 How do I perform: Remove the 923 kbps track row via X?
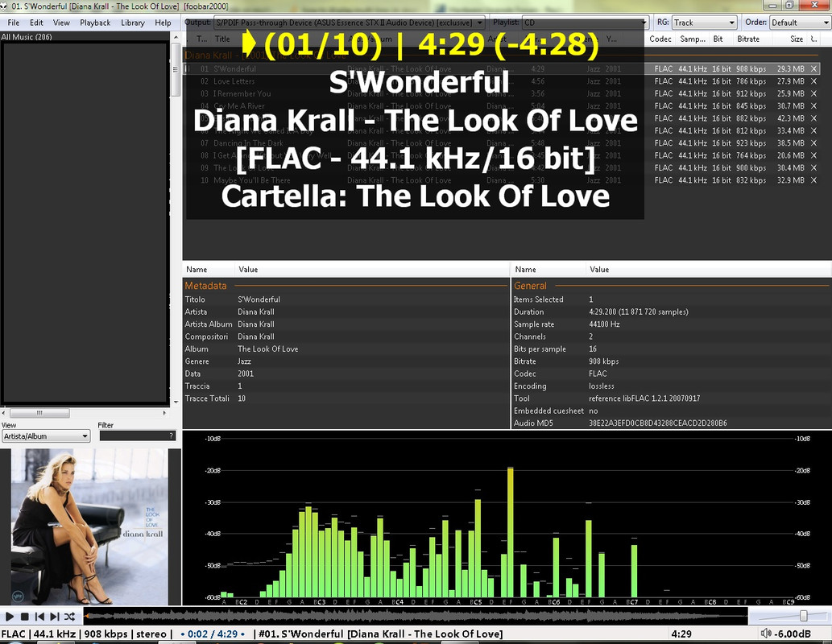(813, 143)
